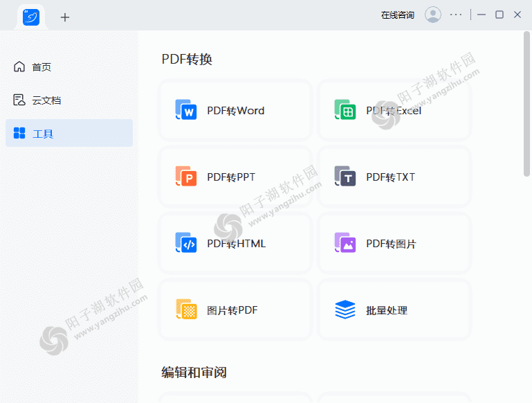Close the application window
Viewport: 532px width, 403px height.
tap(517, 15)
